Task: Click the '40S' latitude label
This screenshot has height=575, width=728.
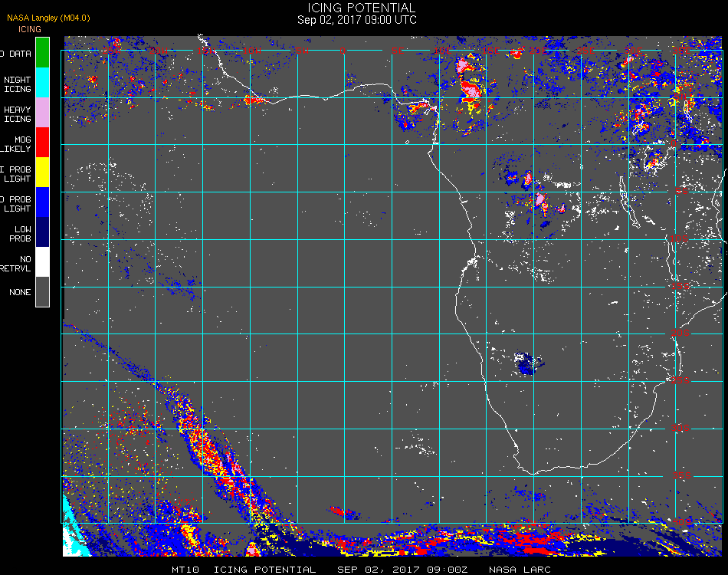Action: [683, 522]
